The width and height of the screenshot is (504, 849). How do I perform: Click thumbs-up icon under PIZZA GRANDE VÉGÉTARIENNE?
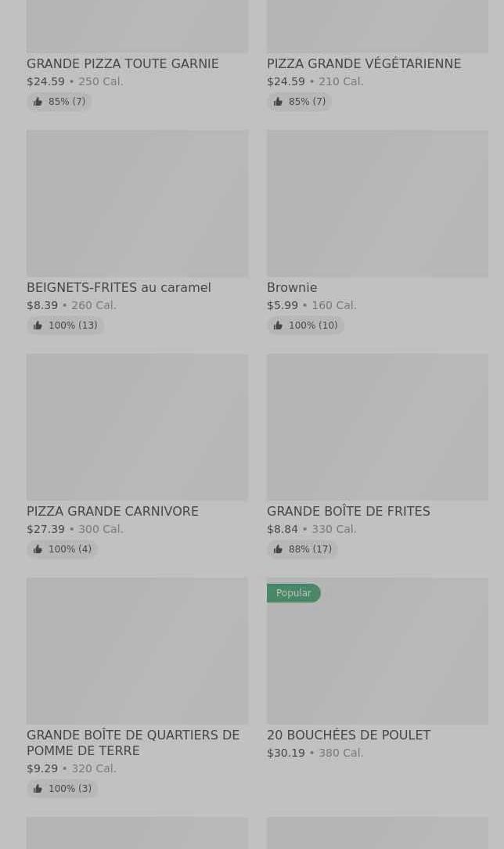(278, 102)
